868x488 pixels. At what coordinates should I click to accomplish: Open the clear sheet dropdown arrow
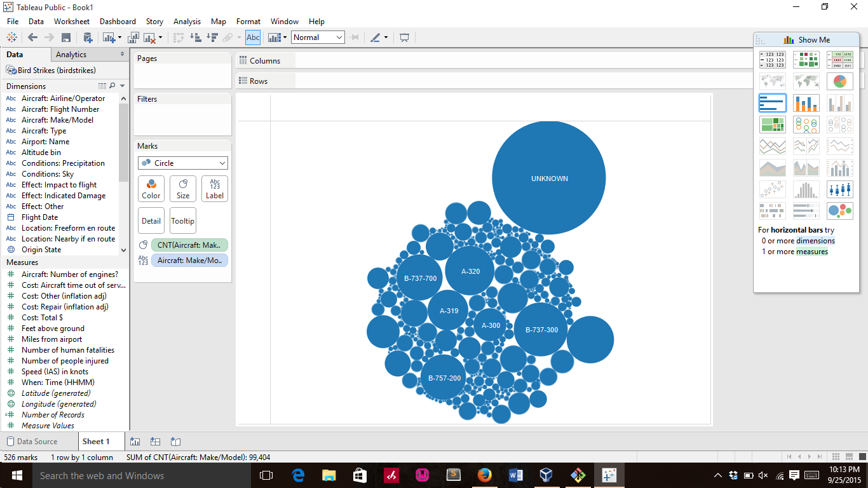point(160,37)
